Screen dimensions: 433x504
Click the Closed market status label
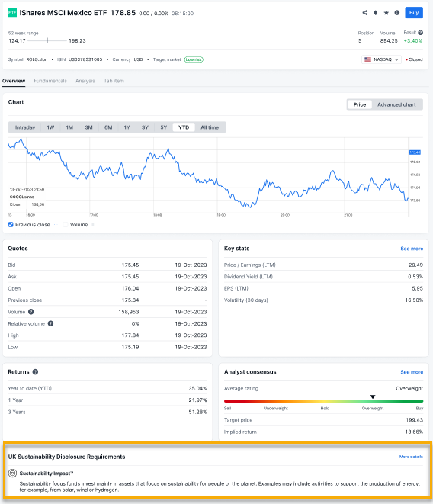point(415,59)
